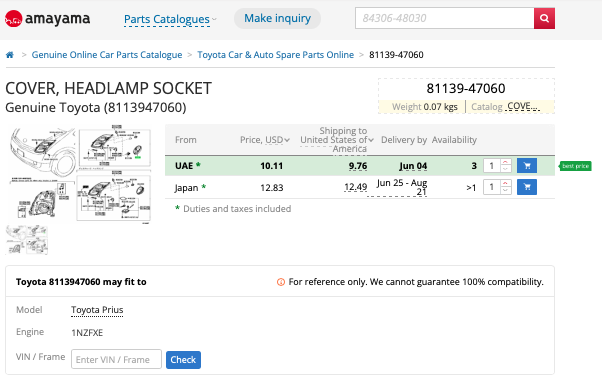
Task: Click the red search magnifier button
Action: (x=544, y=18)
